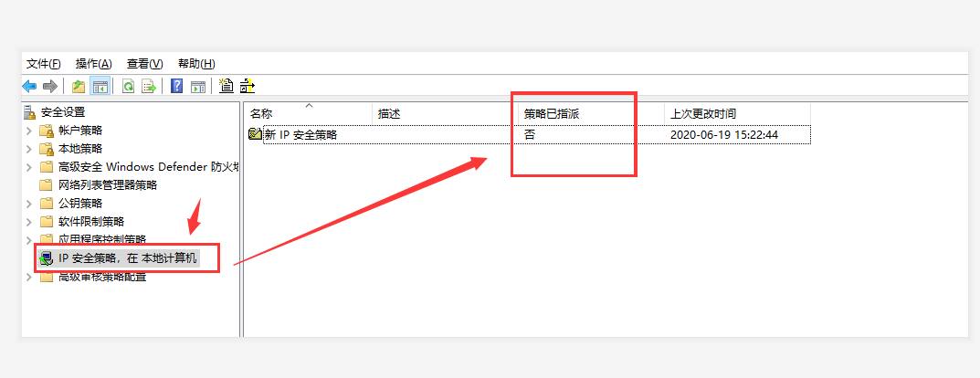Screen dimensions: 980x378
Task: Expand the 公钥策略 tree node
Action: pyautogui.click(x=29, y=204)
